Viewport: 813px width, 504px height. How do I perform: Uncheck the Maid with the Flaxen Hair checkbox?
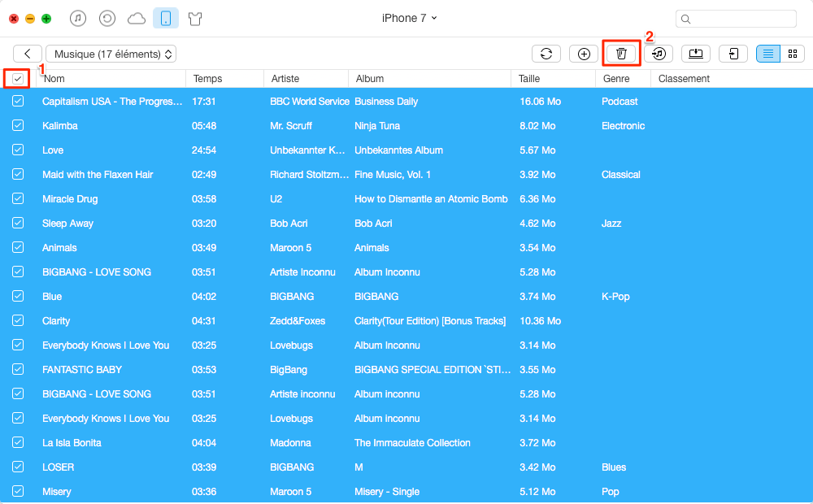coord(18,174)
